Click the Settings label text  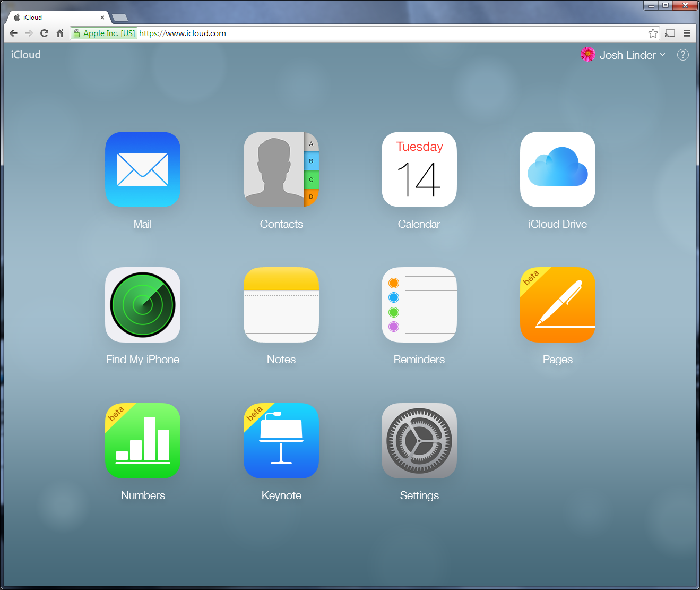click(x=419, y=495)
